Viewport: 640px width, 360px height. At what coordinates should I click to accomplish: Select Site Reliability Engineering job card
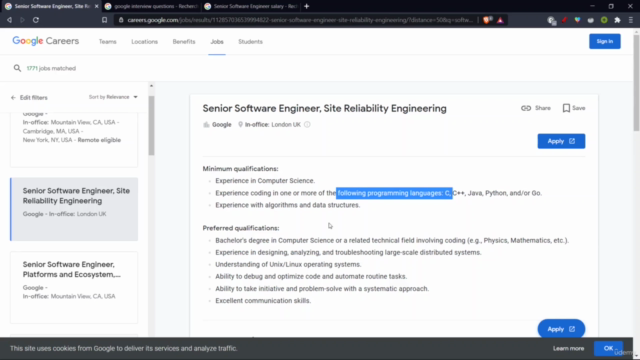(74, 209)
